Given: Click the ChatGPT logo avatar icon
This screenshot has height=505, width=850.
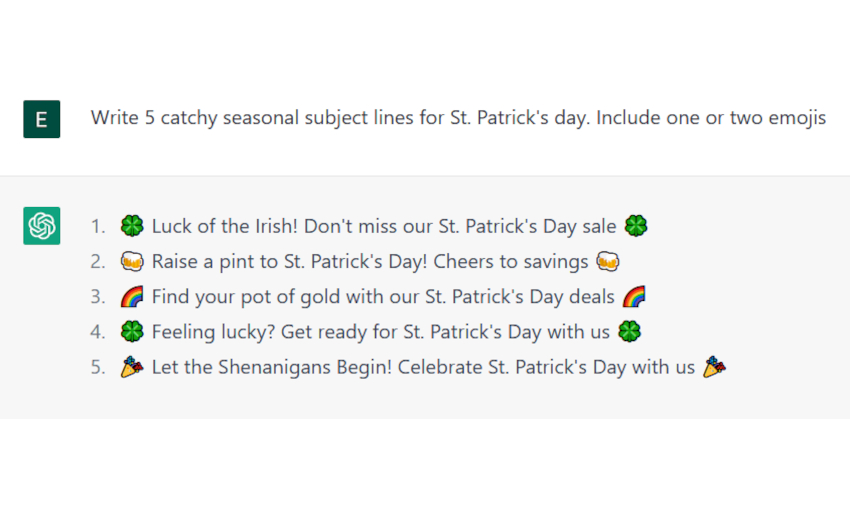Looking at the screenshot, I should [x=41, y=226].
